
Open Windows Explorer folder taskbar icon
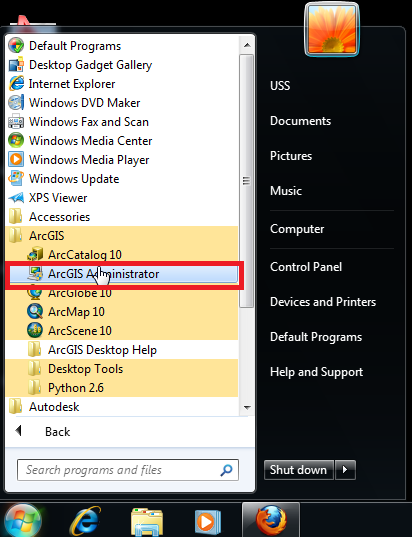coord(147,523)
